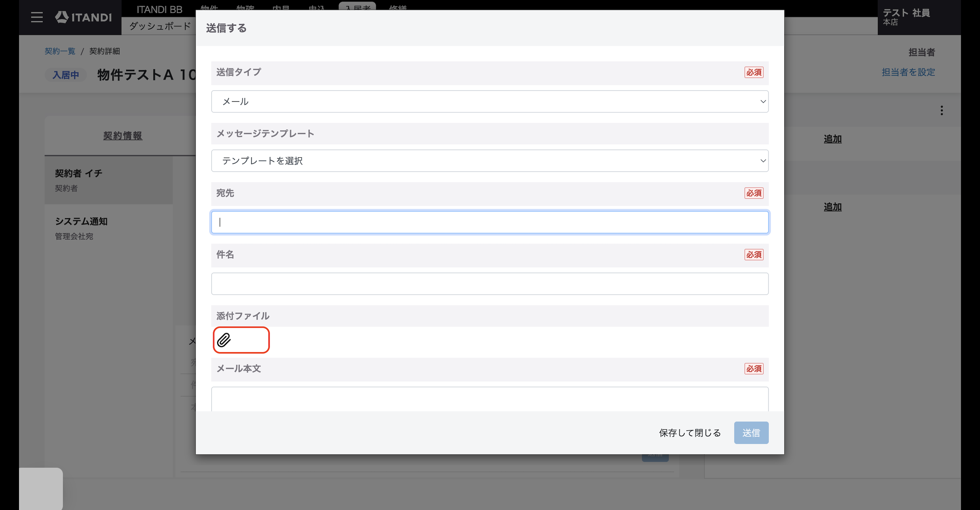Open the three-dot more options menu
This screenshot has width=980, height=510.
point(942,110)
